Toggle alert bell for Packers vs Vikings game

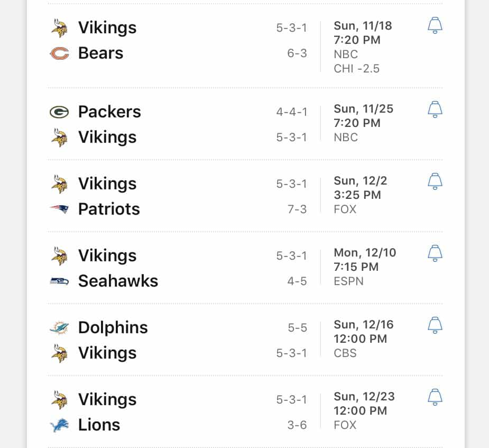(435, 109)
